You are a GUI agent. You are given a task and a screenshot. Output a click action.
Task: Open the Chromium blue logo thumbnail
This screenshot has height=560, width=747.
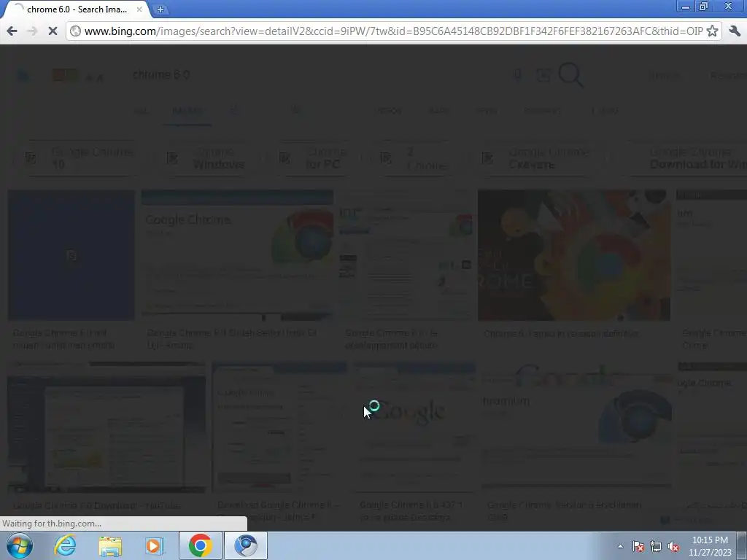[x=576, y=427]
